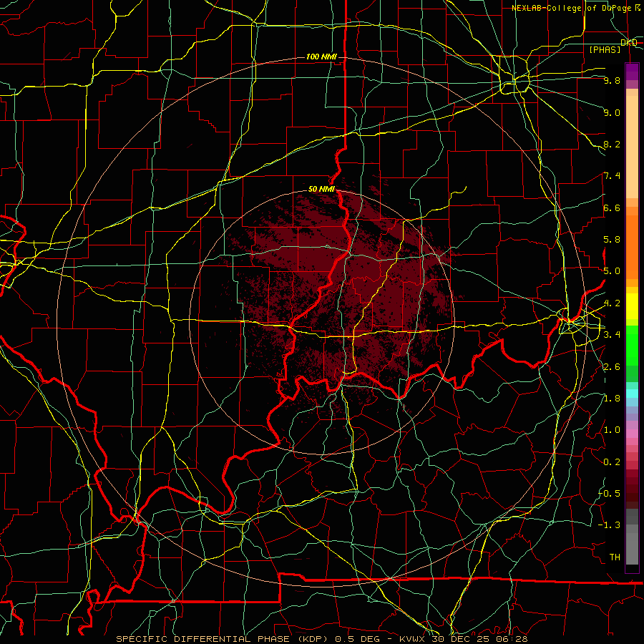Click the -1.3 legend value
This screenshot has width=644, height=644.
click(610, 525)
